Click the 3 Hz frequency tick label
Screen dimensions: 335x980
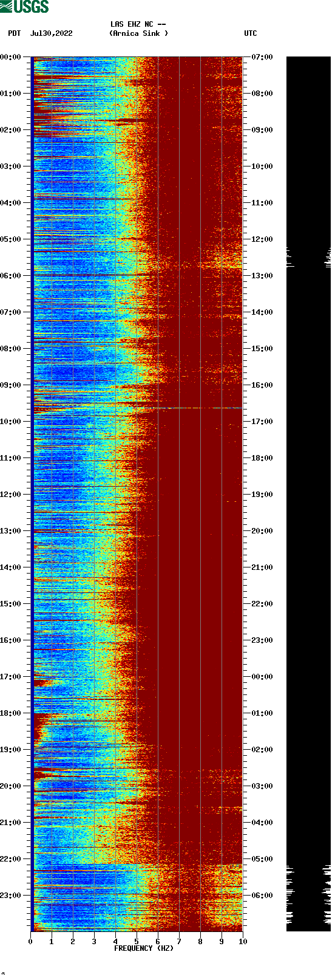[x=94, y=941]
